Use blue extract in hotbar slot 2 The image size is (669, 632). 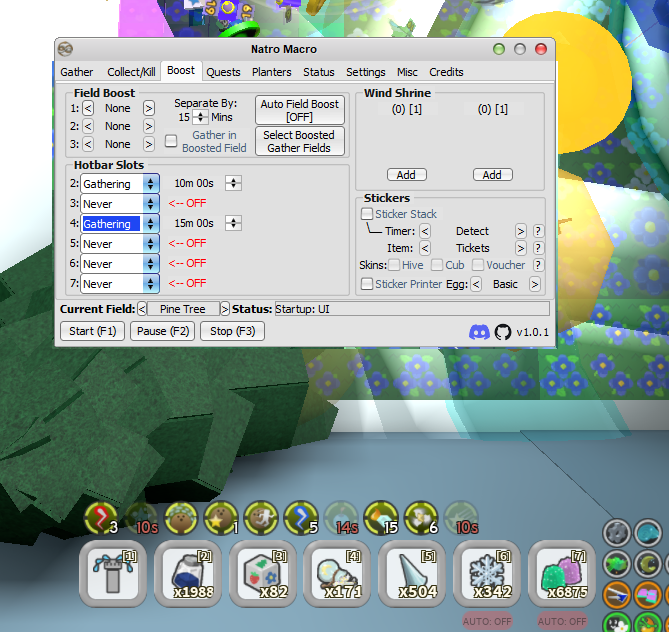pos(188,574)
